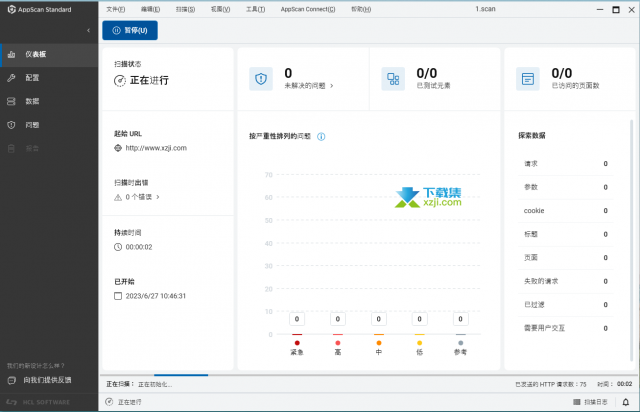Open the AppScan Connect(C) menu
640x412 pixels.
(x=308, y=9)
